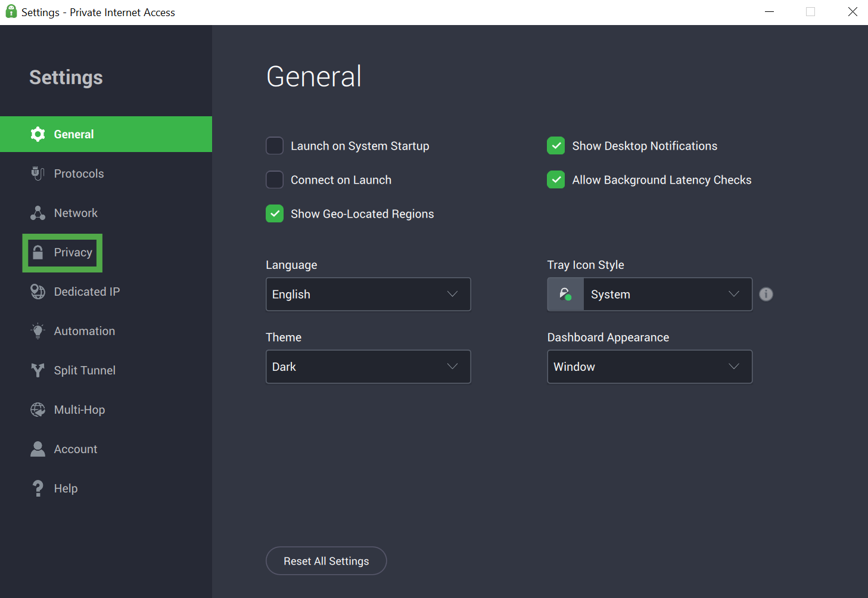868x598 pixels.
Task: Open the Dedicated IP settings tab
Action: click(106, 292)
